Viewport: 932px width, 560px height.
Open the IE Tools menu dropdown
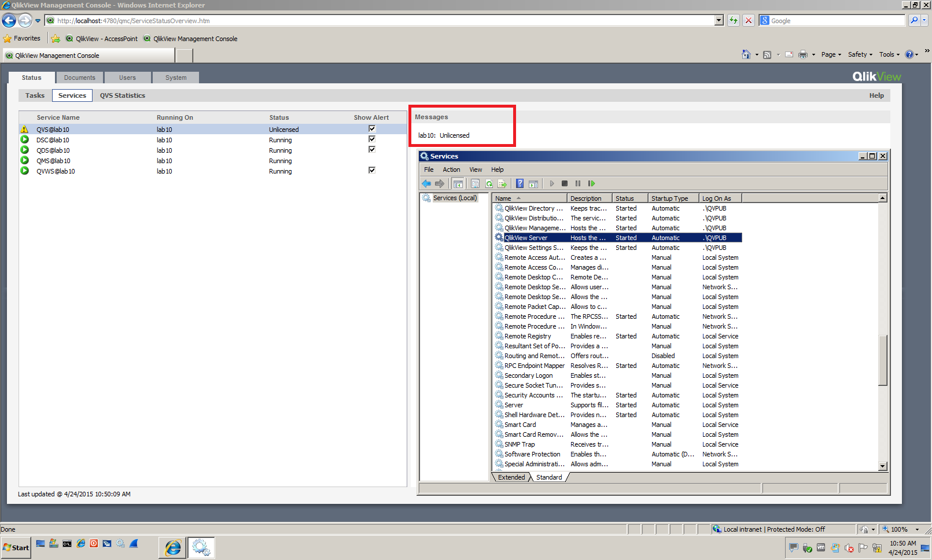(890, 54)
